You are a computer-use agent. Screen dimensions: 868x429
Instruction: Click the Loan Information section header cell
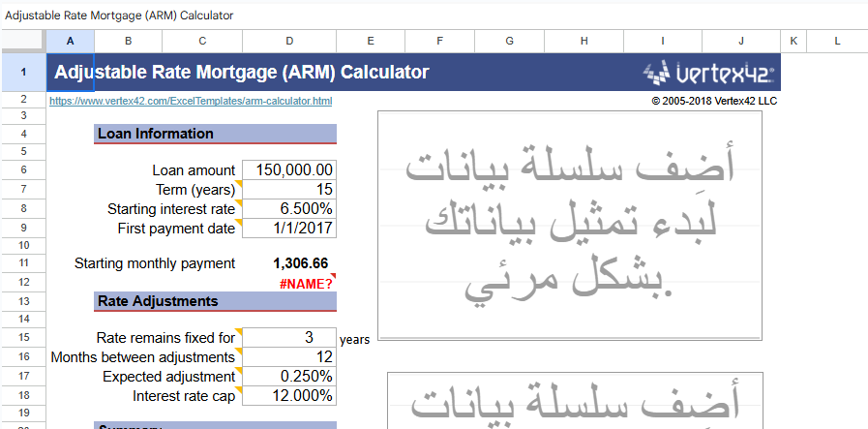215,134
